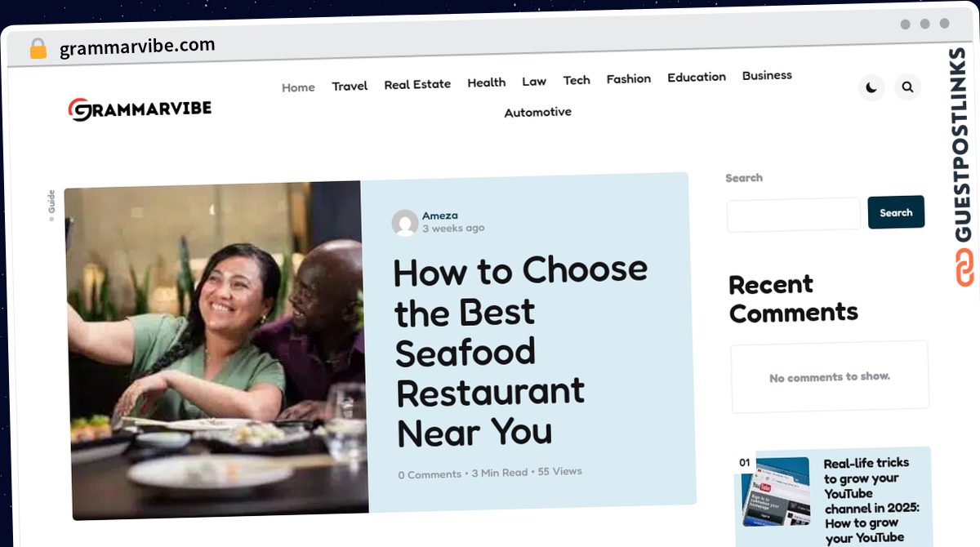Open the seafood restaurant featured image
Screen dimensions: 980x547
(217, 349)
